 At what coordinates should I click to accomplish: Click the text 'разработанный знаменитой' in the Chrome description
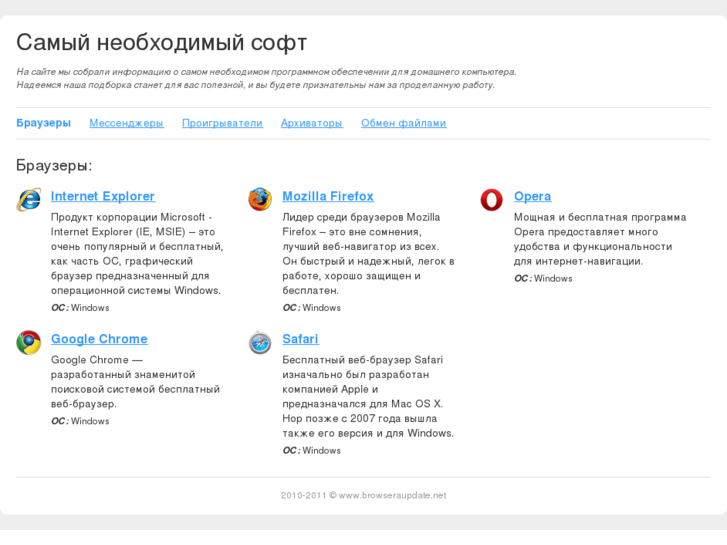(x=123, y=374)
